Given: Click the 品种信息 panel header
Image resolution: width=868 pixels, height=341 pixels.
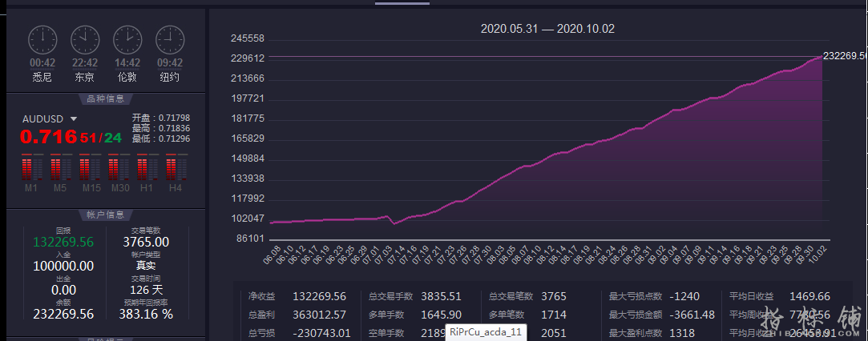Looking at the screenshot, I should click(106, 99).
